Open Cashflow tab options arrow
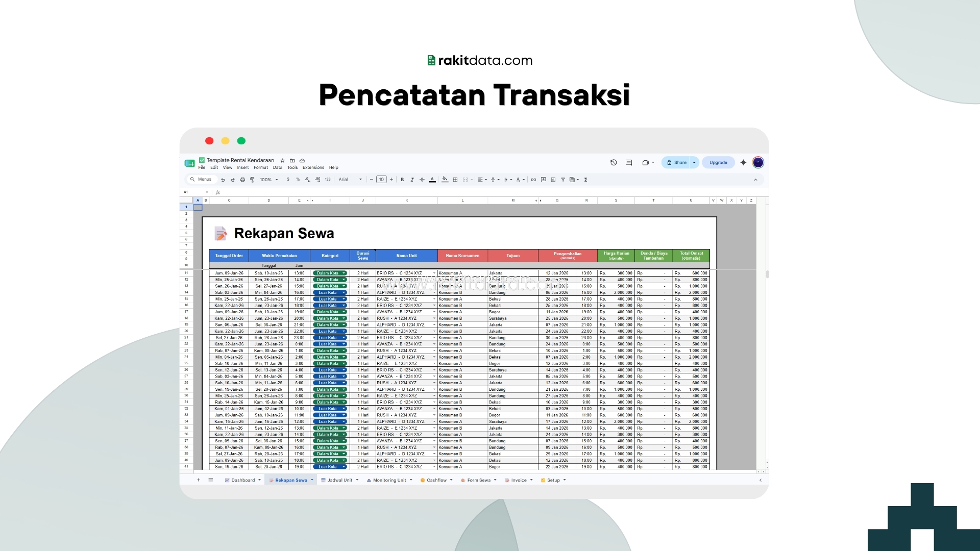 [x=451, y=480]
